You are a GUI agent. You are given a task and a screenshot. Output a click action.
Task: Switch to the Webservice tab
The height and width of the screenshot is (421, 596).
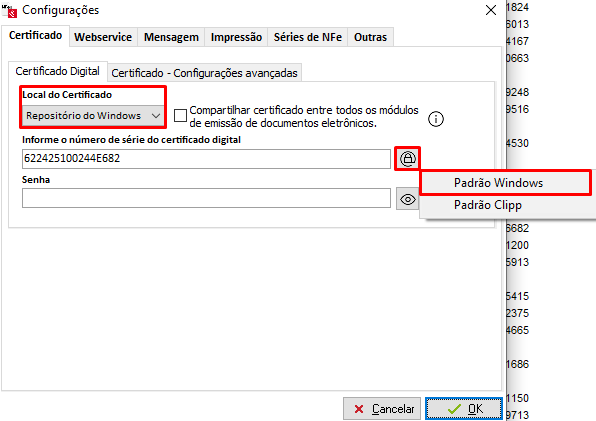[103, 37]
